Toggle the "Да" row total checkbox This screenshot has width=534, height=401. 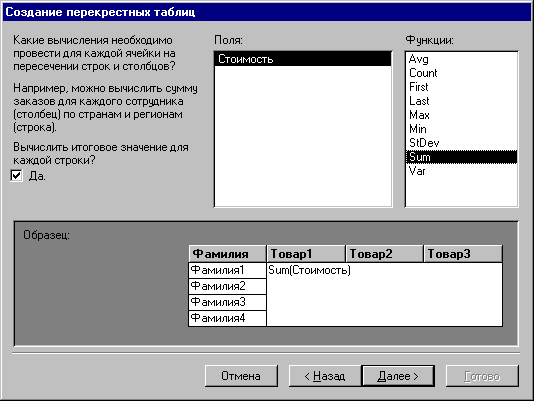(x=16, y=176)
